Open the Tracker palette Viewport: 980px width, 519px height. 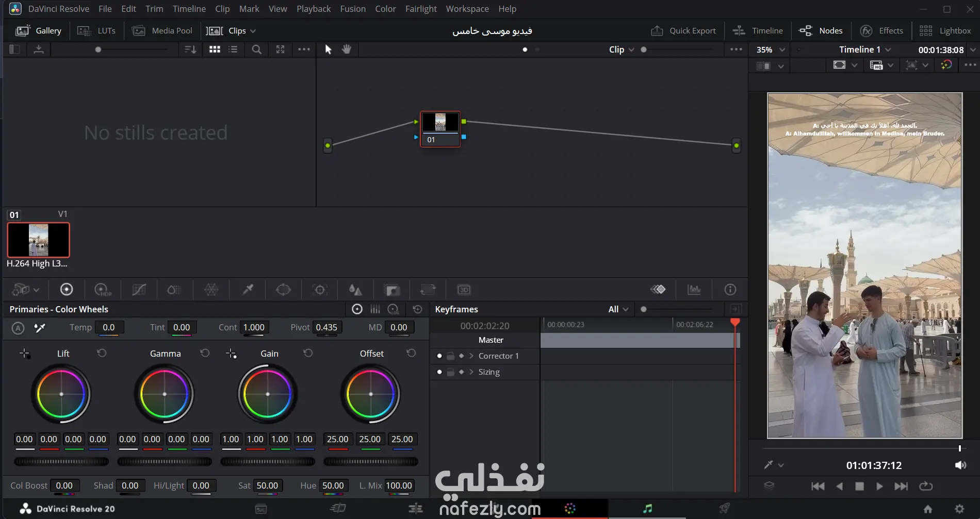[320, 290]
